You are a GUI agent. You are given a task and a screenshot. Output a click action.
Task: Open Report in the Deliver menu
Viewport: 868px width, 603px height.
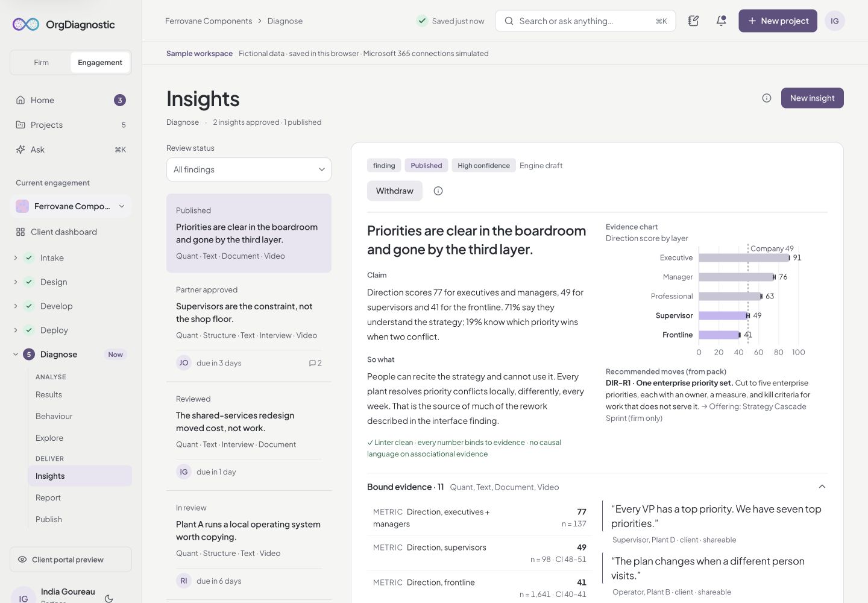click(x=48, y=497)
